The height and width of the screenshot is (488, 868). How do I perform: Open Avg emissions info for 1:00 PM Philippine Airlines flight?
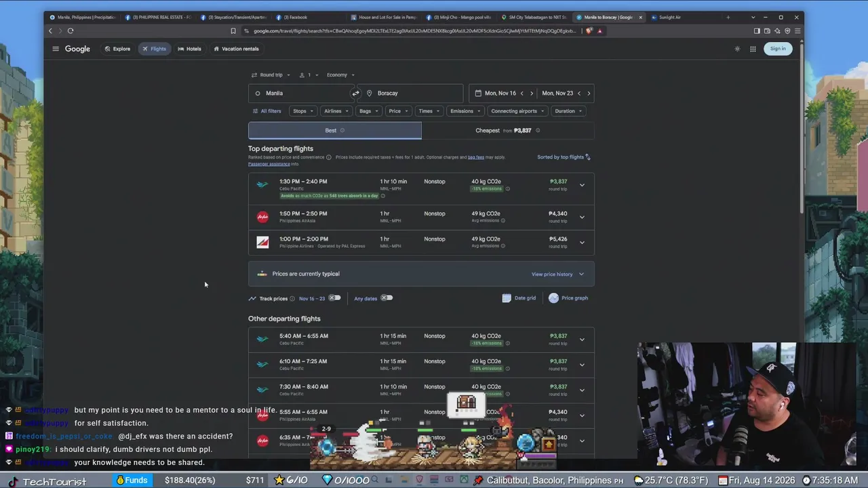502,246
